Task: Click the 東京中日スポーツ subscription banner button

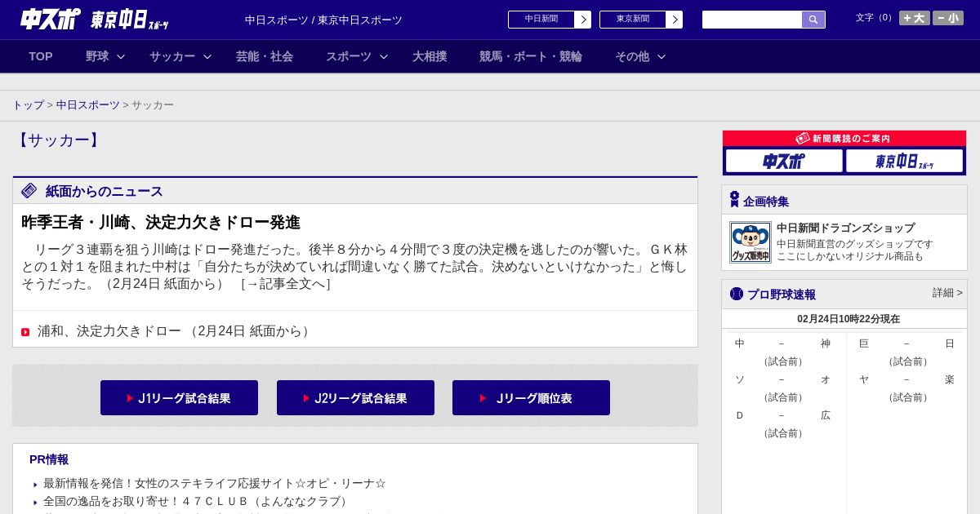Action: click(904, 161)
